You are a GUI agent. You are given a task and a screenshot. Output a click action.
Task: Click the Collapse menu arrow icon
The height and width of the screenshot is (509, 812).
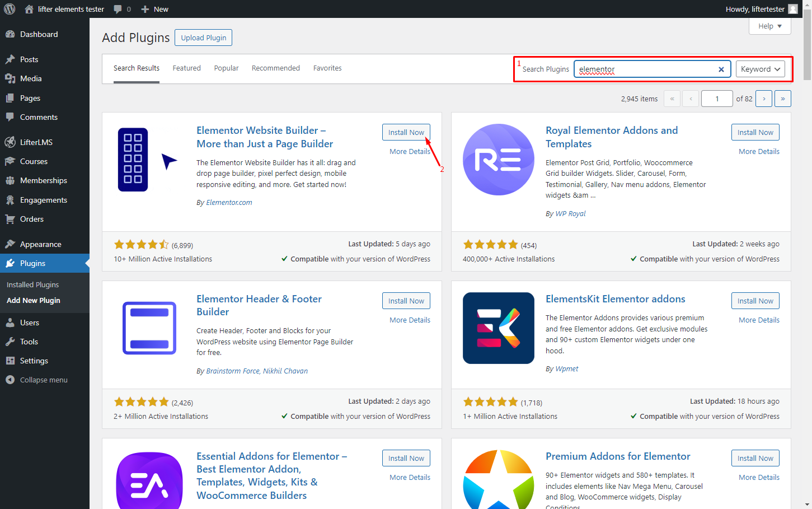click(x=10, y=380)
